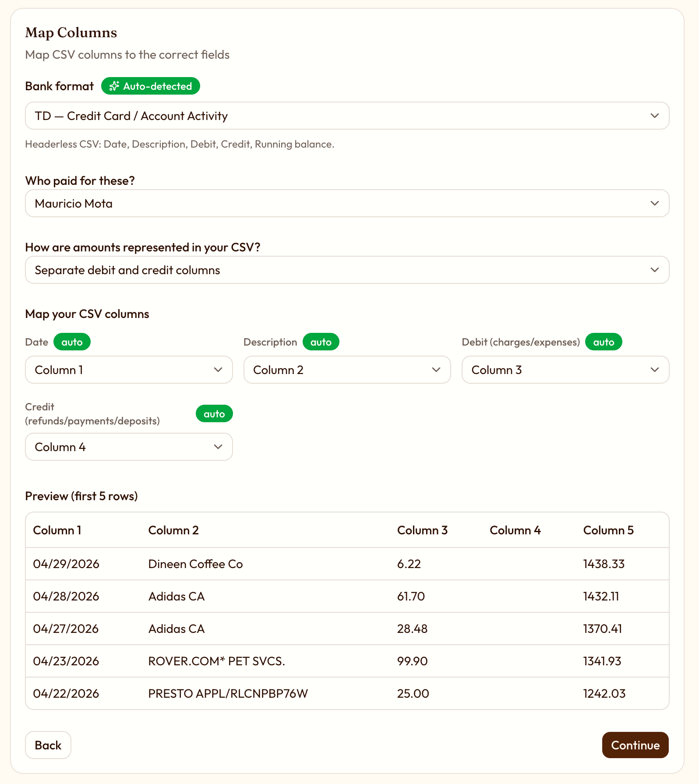The height and width of the screenshot is (784, 699).
Task: Open the Debit column dropdown
Action: [565, 370]
